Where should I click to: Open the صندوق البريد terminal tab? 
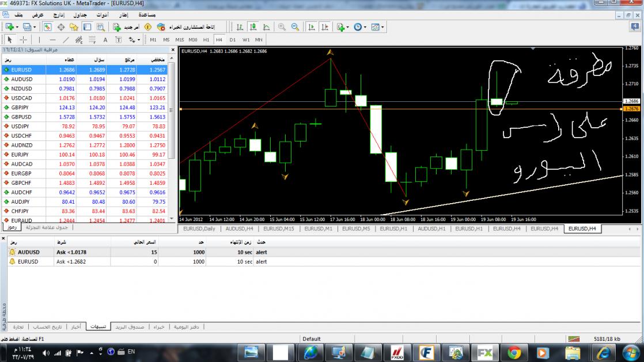pos(130,327)
